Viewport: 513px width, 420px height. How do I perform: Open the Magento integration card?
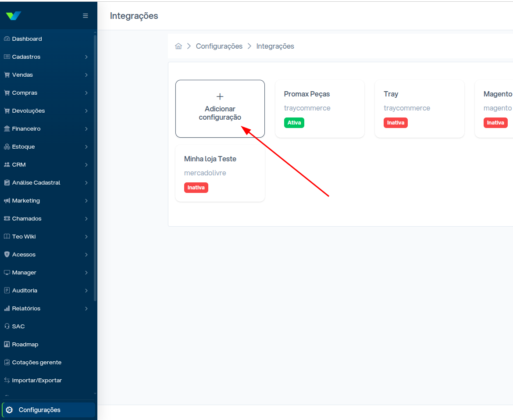[494, 109]
